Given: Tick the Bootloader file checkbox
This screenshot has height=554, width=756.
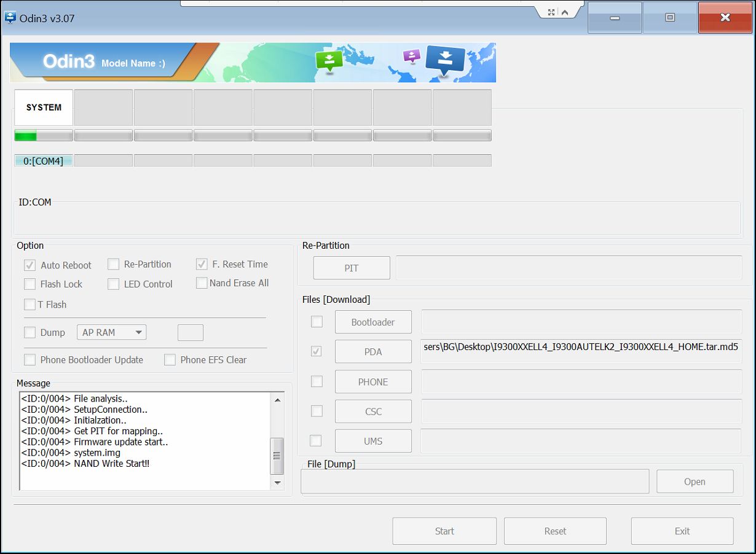Looking at the screenshot, I should (317, 321).
